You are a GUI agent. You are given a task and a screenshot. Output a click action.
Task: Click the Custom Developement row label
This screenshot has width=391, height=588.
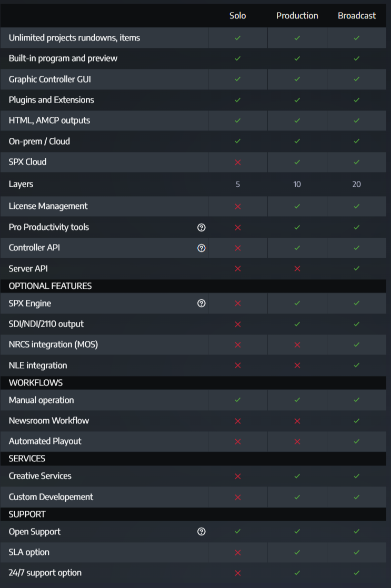51,497
